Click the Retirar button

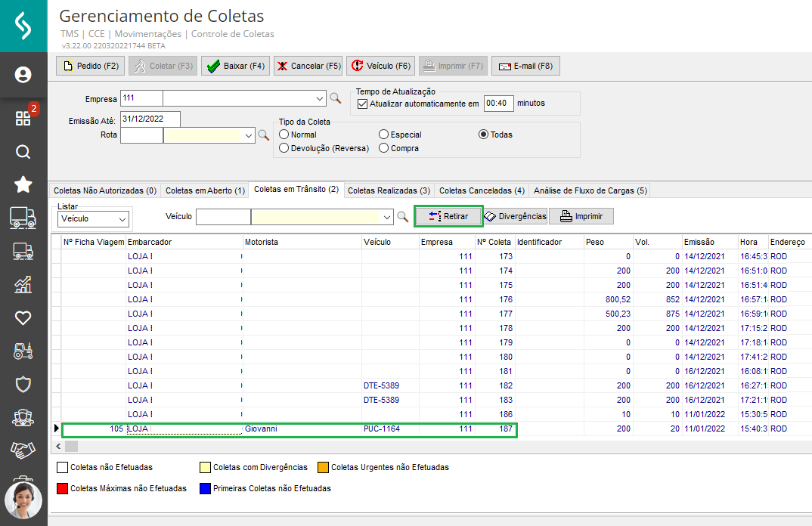(448, 216)
